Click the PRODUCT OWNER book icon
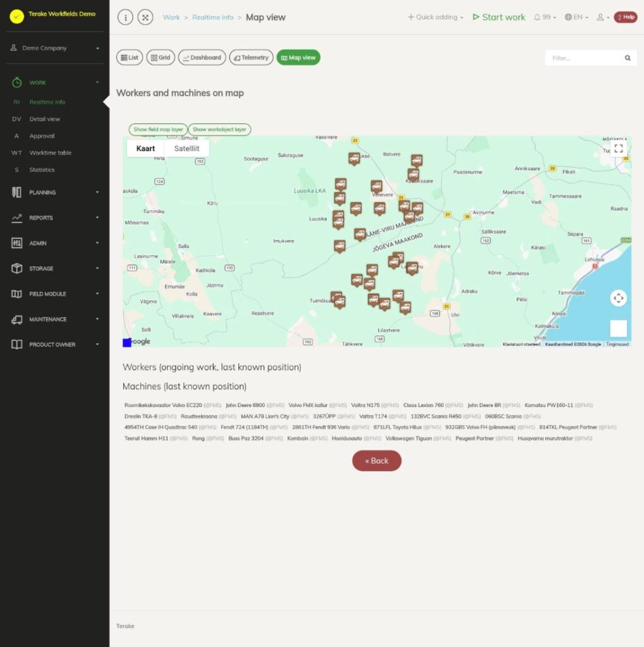Viewport: 644px width, 647px height. (x=16, y=344)
